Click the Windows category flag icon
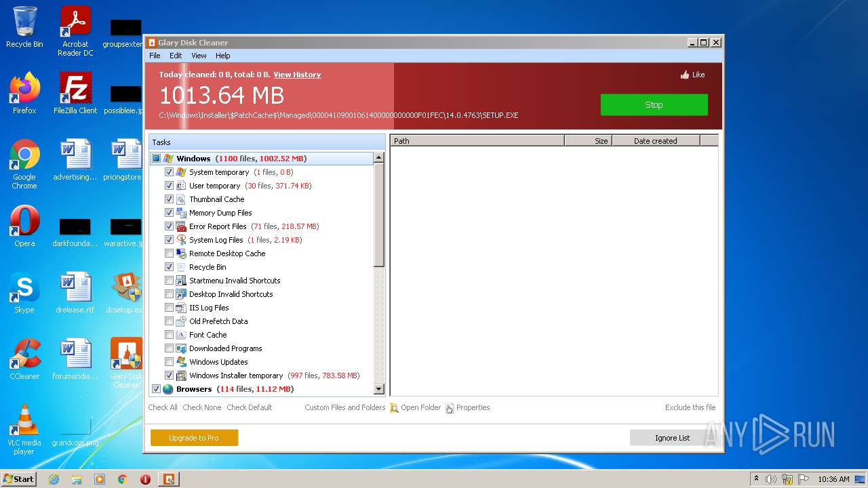The image size is (868, 488). (168, 159)
